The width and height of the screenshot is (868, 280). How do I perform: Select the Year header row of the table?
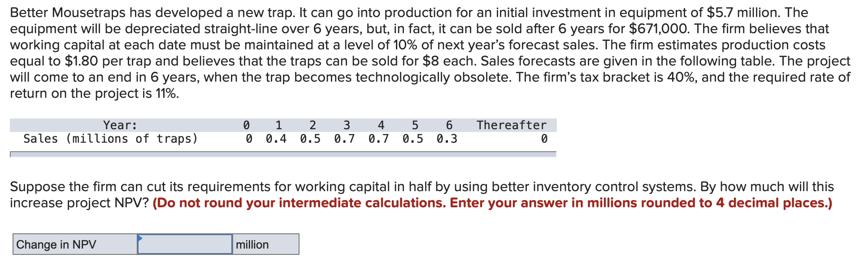[120, 125]
